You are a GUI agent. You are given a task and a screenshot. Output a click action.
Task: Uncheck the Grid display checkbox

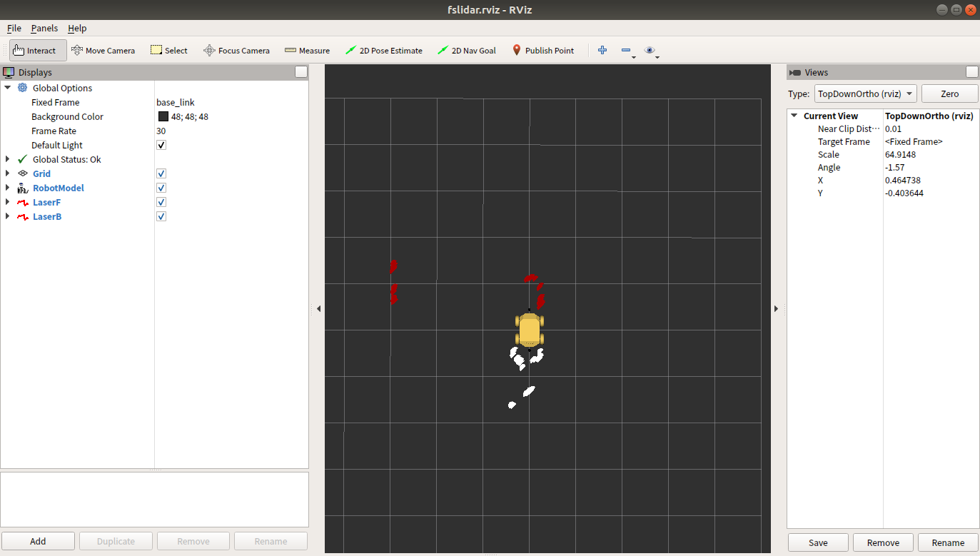(x=161, y=173)
